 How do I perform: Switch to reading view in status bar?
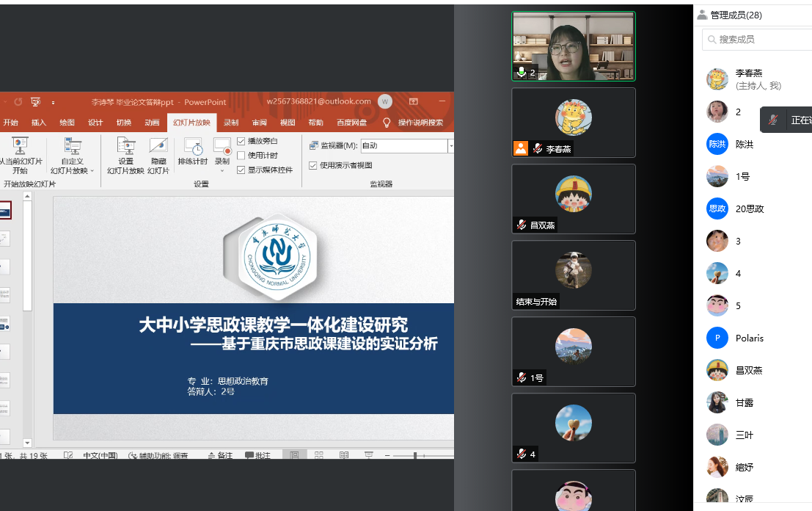(343, 455)
